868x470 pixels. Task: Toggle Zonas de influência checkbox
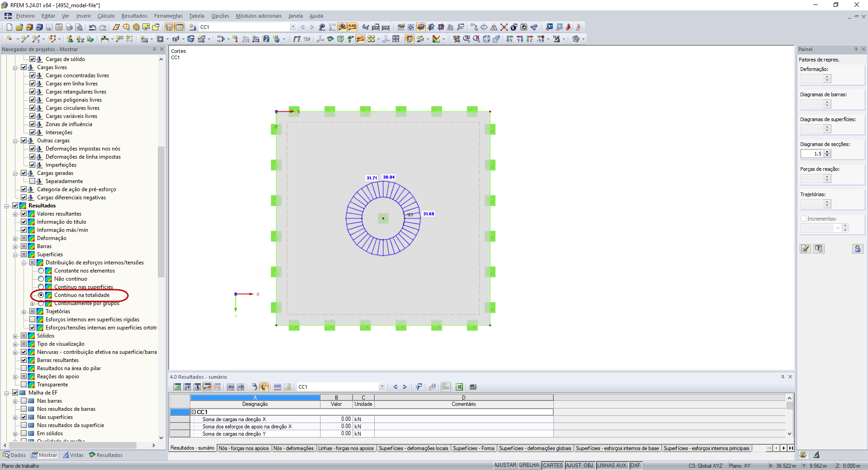tap(32, 124)
